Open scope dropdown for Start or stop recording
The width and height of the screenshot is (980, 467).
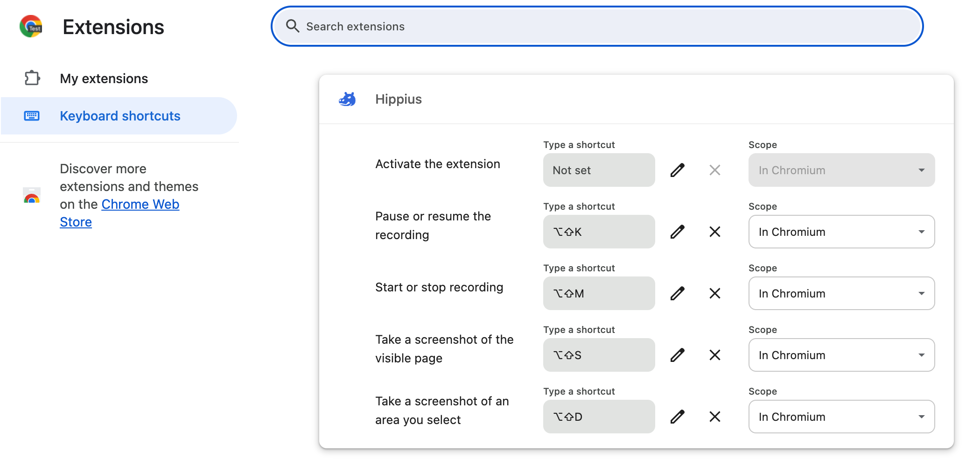pos(841,293)
